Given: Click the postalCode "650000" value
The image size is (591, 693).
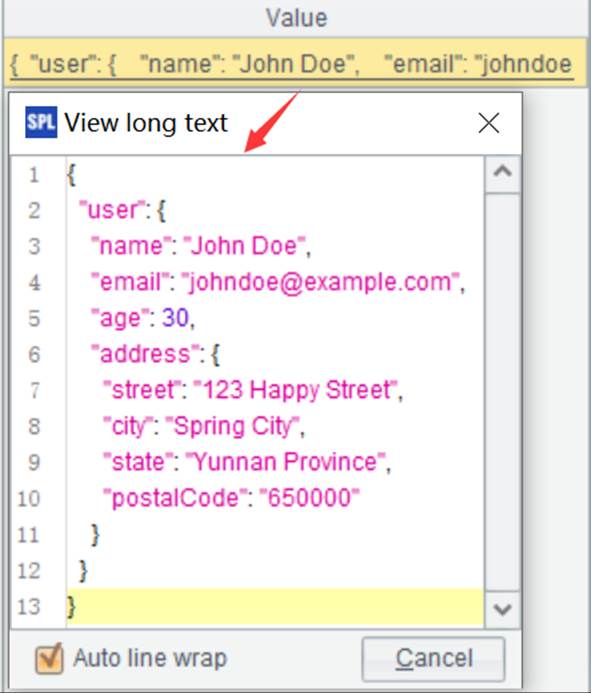Looking at the screenshot, I should click(x=309, y=498).
